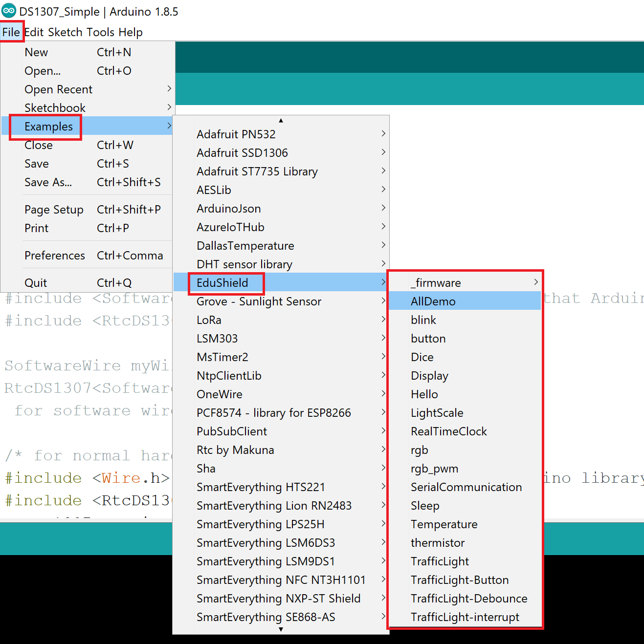
Task: Expand the Open Recent submenu
Action: tap(87, 89)
